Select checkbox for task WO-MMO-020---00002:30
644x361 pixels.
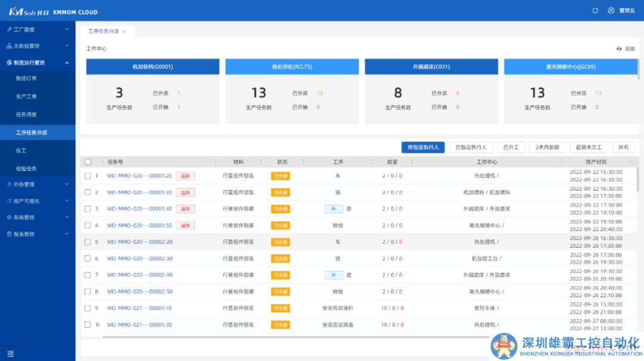(88, 259)
